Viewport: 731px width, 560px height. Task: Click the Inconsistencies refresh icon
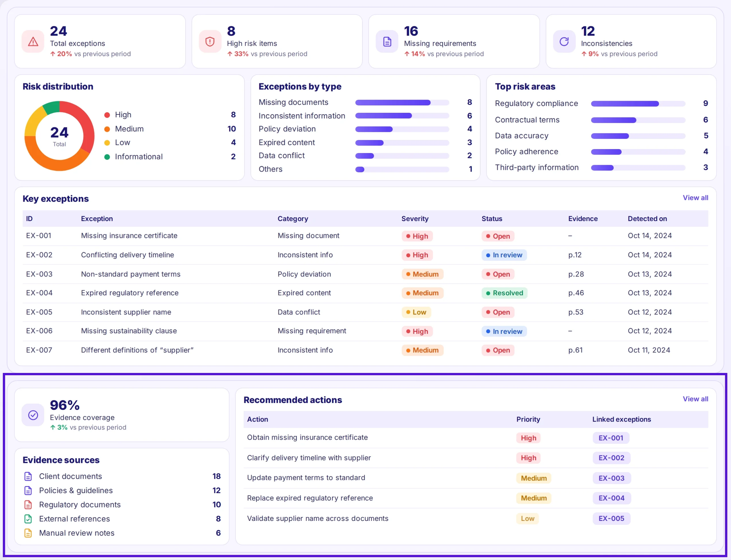click(x=564, y=42)
